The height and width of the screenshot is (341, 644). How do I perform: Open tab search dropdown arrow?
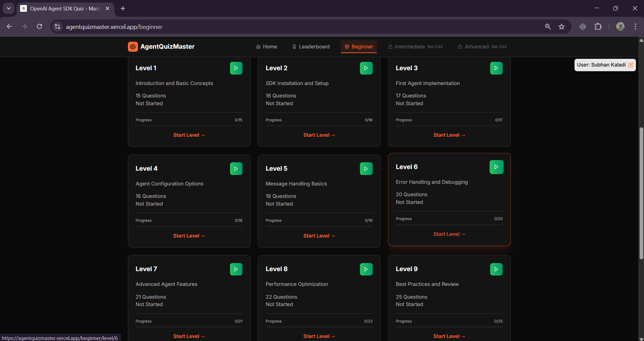[9, 8]
